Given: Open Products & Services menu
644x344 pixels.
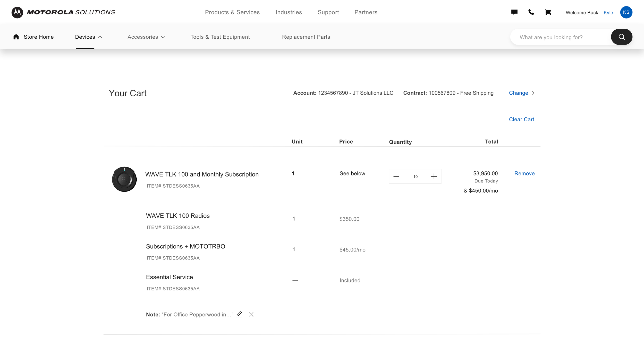Looking at the screenshot, I should [x=232, y=12].
